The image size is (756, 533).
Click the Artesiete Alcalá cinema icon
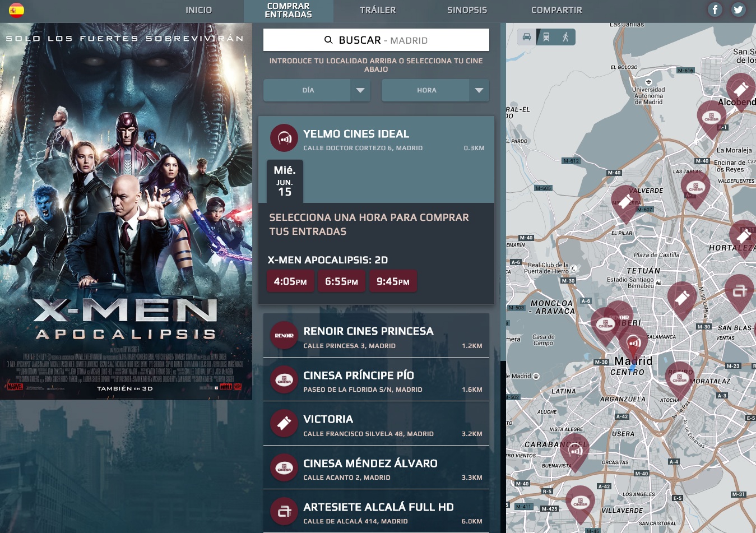click(284, 511)
